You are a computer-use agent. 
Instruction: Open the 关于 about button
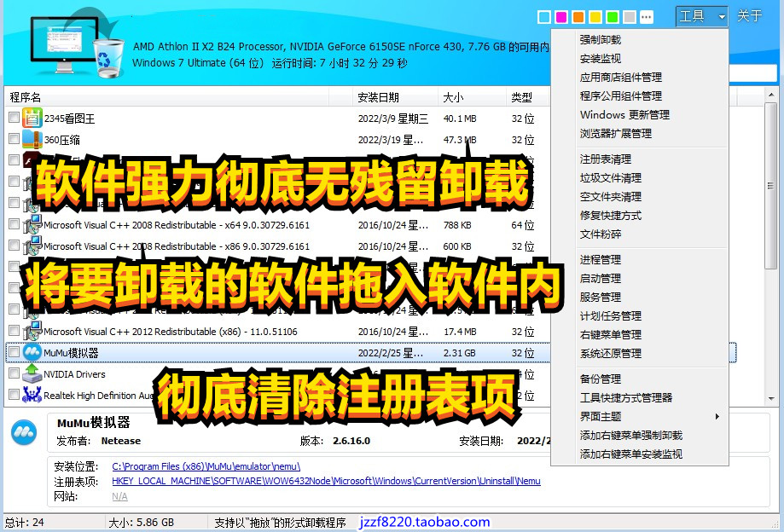(x=748, y=16)
